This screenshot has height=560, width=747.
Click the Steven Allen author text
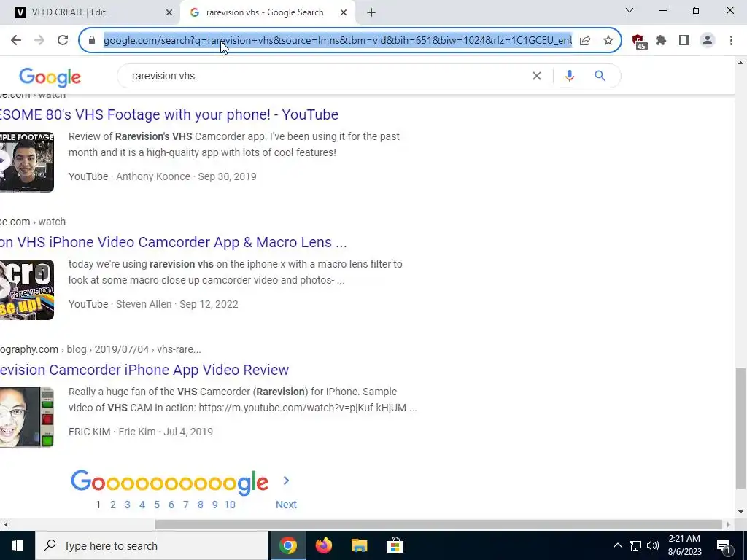pyautogui.click(x=144, y=304)
